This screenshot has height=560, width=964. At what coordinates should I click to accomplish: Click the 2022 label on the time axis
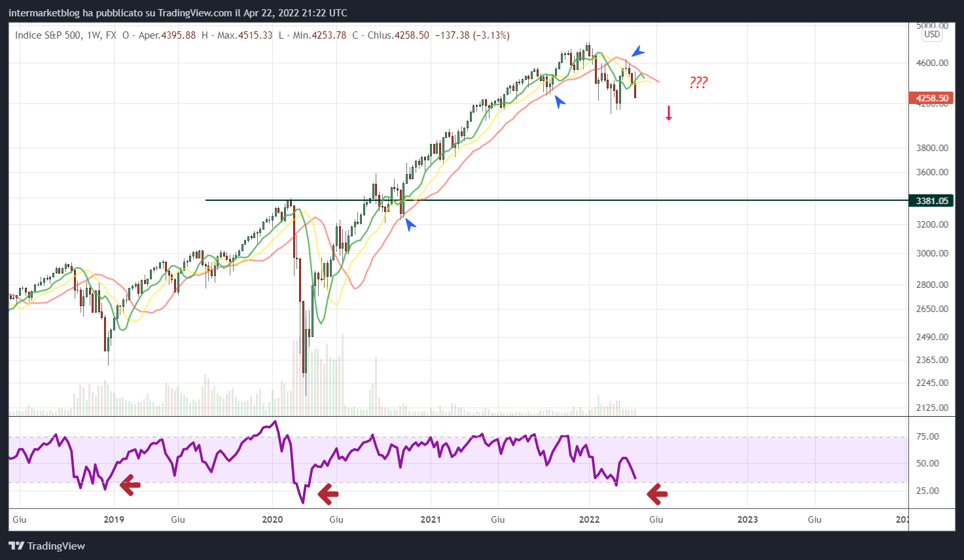point(589,519)
